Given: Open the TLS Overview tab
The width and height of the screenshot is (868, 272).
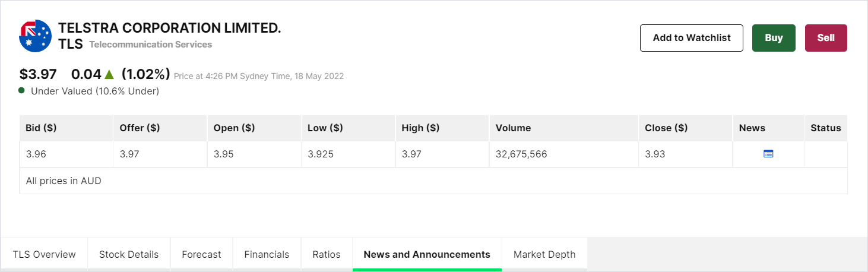Looking at the screenshot, I should click(45, 254).
